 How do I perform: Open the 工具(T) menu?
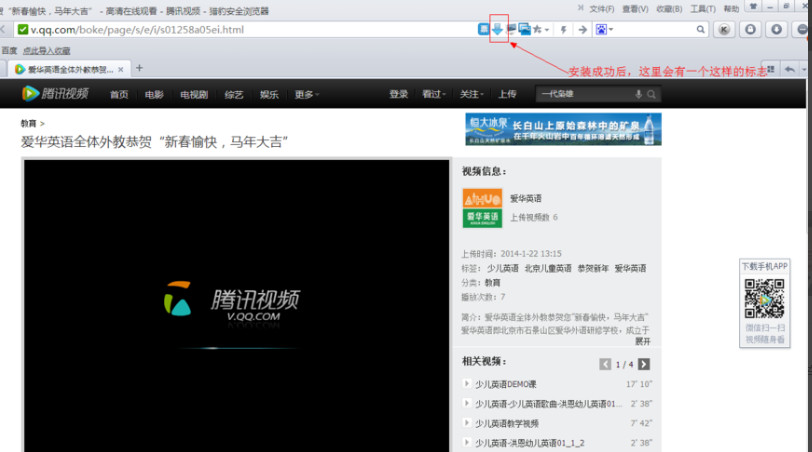coord(703,9)
